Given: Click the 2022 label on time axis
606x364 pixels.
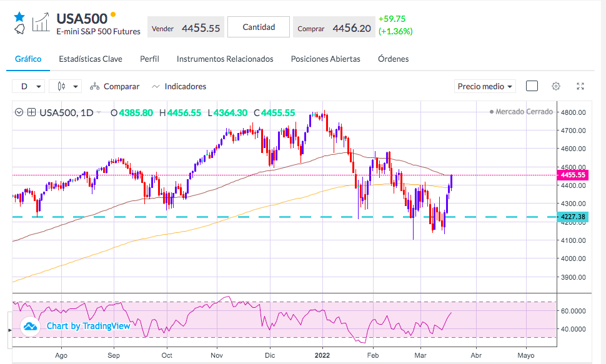Looking at the screenshot, I should pyautogui.click(x=322, y=355).
